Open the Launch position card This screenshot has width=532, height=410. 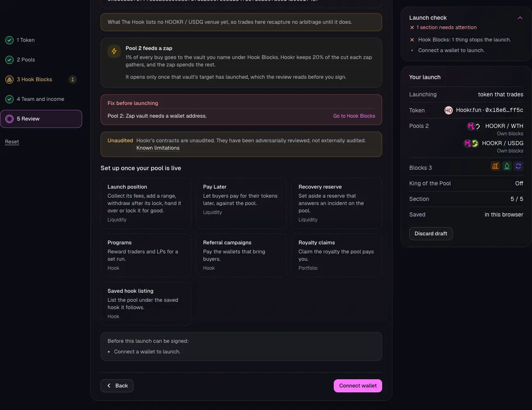[x=146, y=203]
